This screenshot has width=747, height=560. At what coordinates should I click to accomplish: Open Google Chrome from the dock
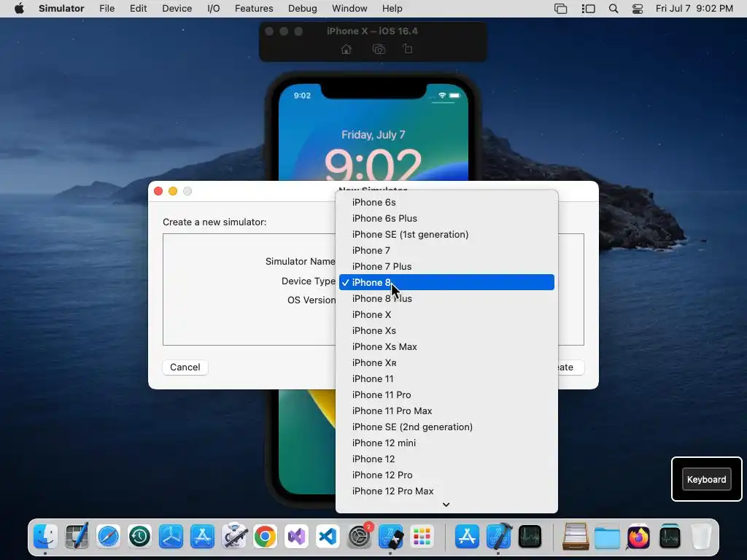click(x=266, y=537)
